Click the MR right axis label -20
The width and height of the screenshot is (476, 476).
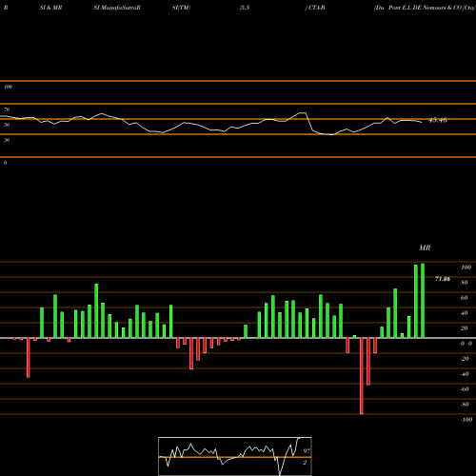coord(465,359)
